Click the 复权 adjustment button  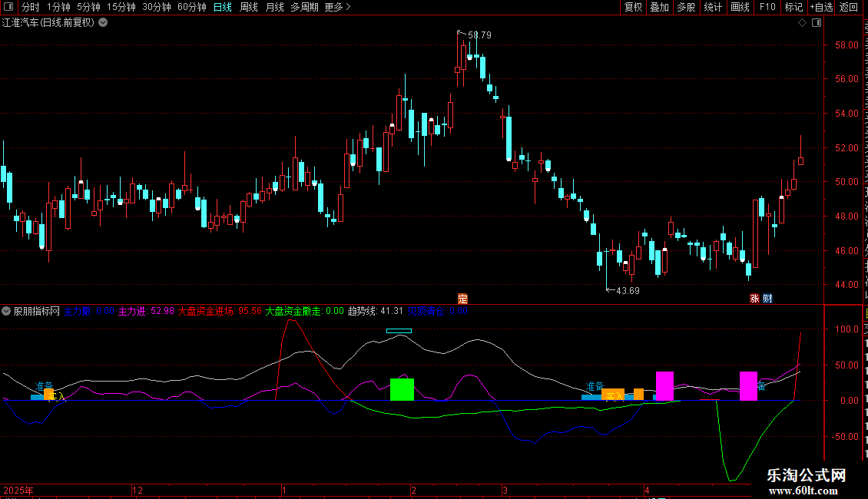tap(633, 7)
